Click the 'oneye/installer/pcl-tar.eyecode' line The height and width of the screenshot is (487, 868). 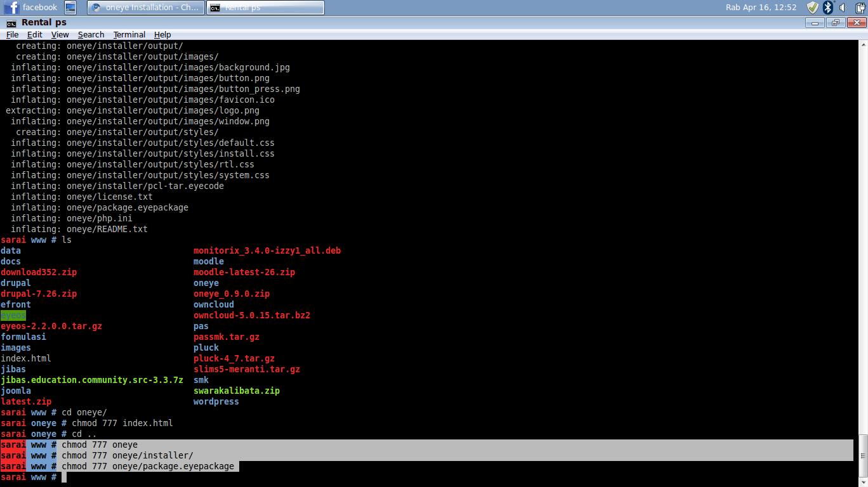pos(117,186)
